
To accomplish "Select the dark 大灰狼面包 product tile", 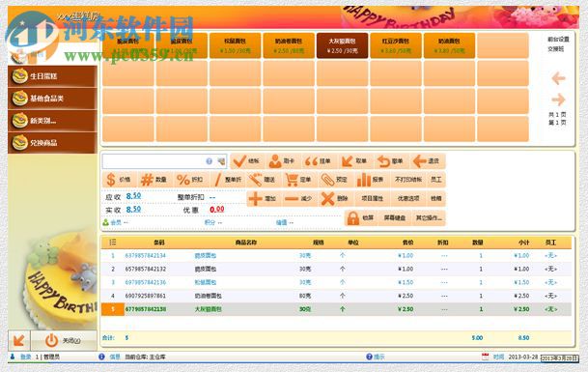I will 343,45.
